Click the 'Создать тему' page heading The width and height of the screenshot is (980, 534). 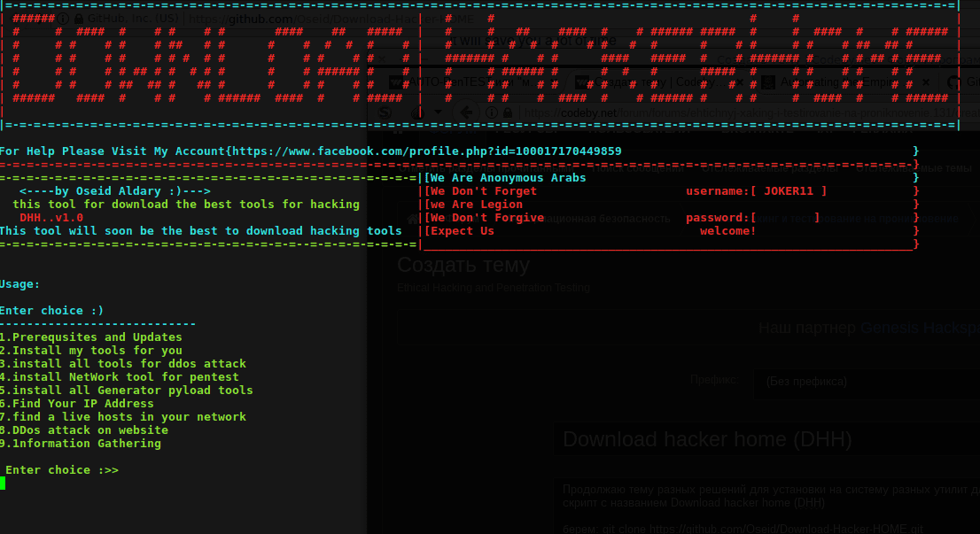click(x=463, y=265)
